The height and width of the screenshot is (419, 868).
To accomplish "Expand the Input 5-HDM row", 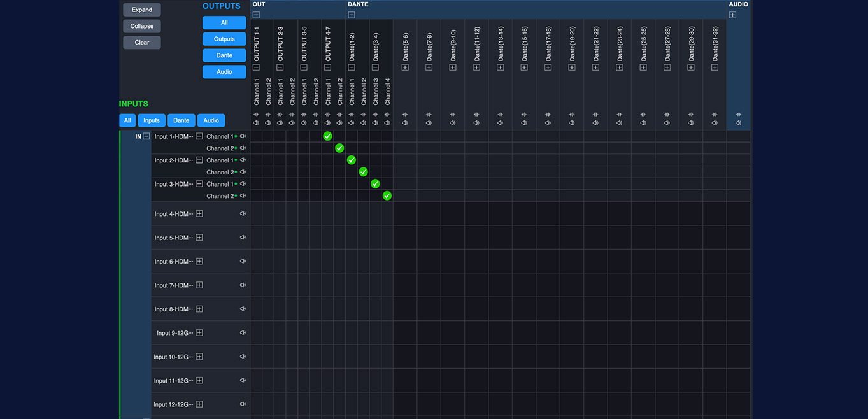I will pos(199,238).
